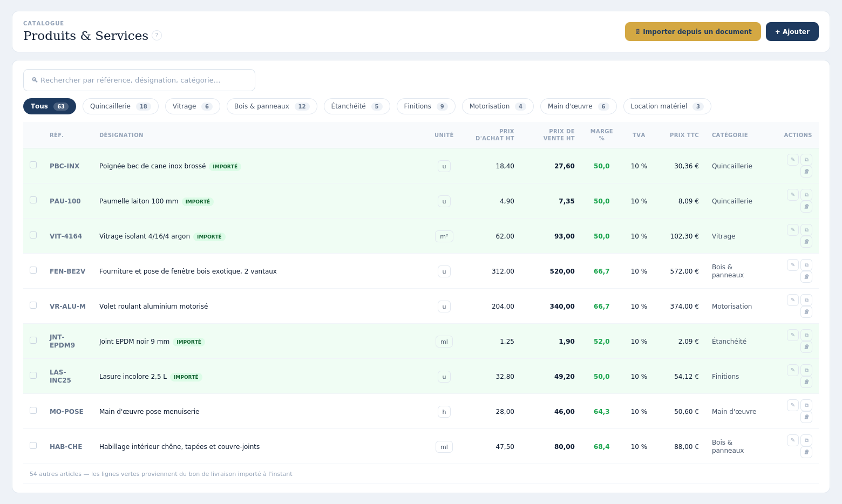Filter by Bois & panneaux category
The image size is (842, 504).
(272, 106)
